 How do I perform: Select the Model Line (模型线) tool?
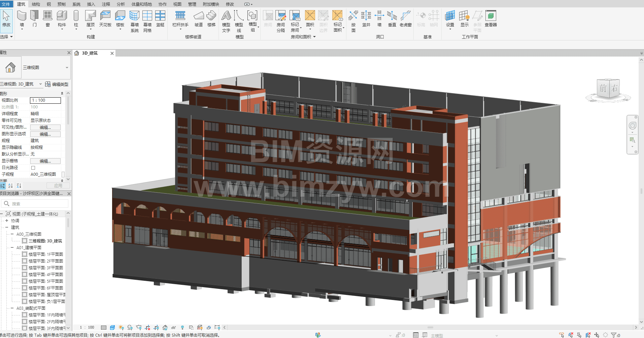pos(239,21)
